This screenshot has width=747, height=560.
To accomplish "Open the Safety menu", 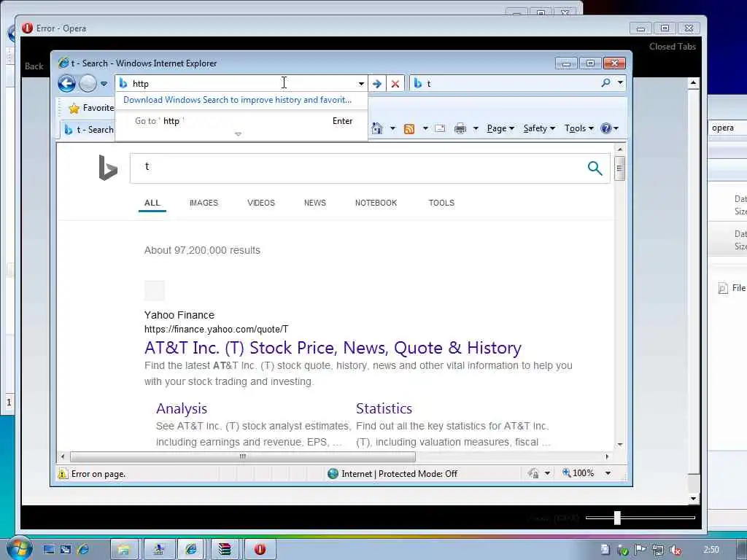I will pos(539,128).
